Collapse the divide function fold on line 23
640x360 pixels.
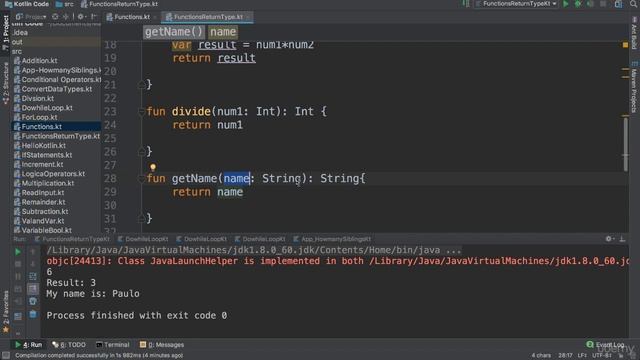(141, 111)
